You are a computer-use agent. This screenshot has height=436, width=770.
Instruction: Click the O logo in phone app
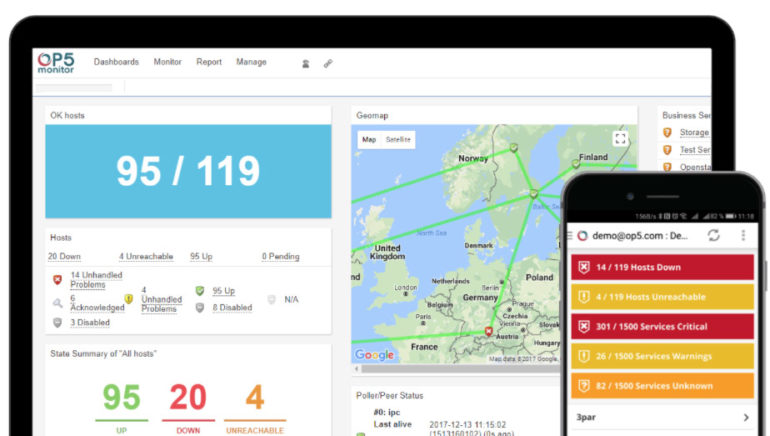pos(582,236)
